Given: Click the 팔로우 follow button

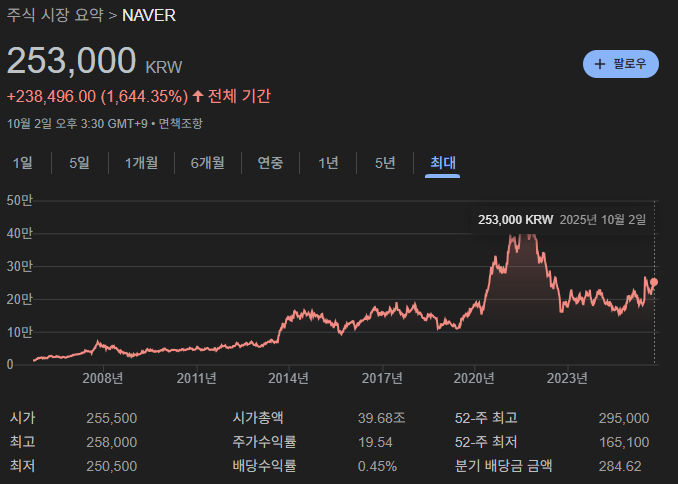Looking at the screenshot, I should point(620,64).
